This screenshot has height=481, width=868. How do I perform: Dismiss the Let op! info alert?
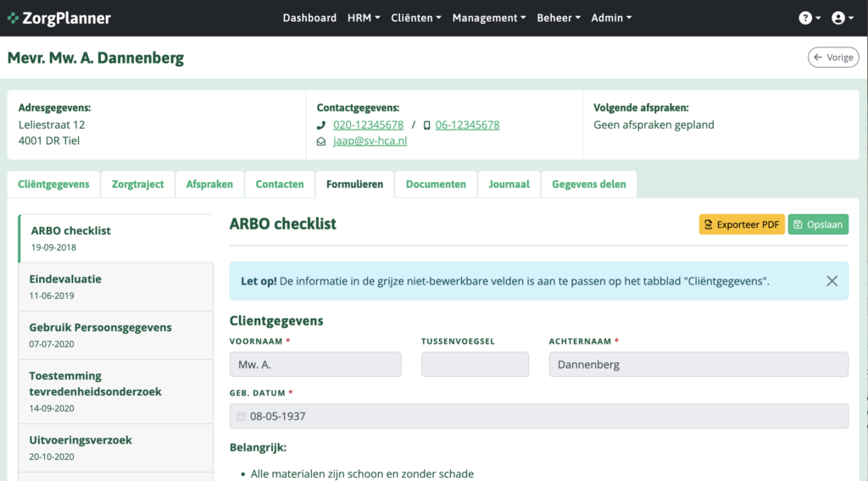[832, 281]
